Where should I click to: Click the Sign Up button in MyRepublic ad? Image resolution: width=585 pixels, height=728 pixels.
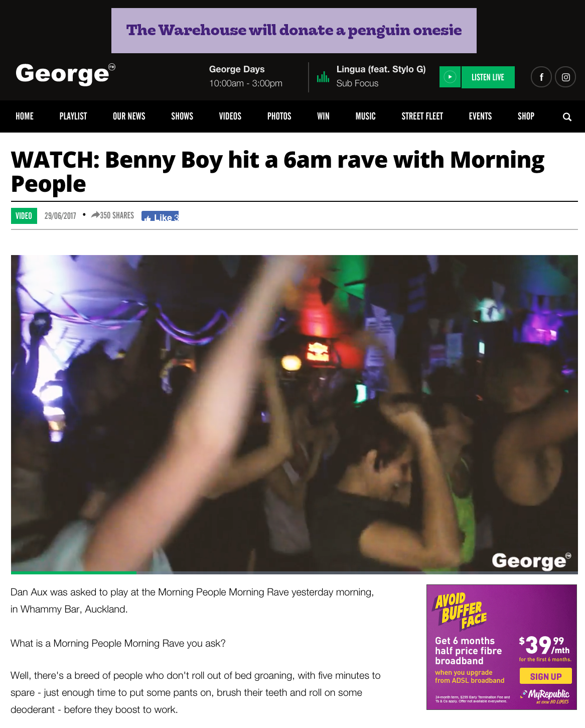pos(546,676)
